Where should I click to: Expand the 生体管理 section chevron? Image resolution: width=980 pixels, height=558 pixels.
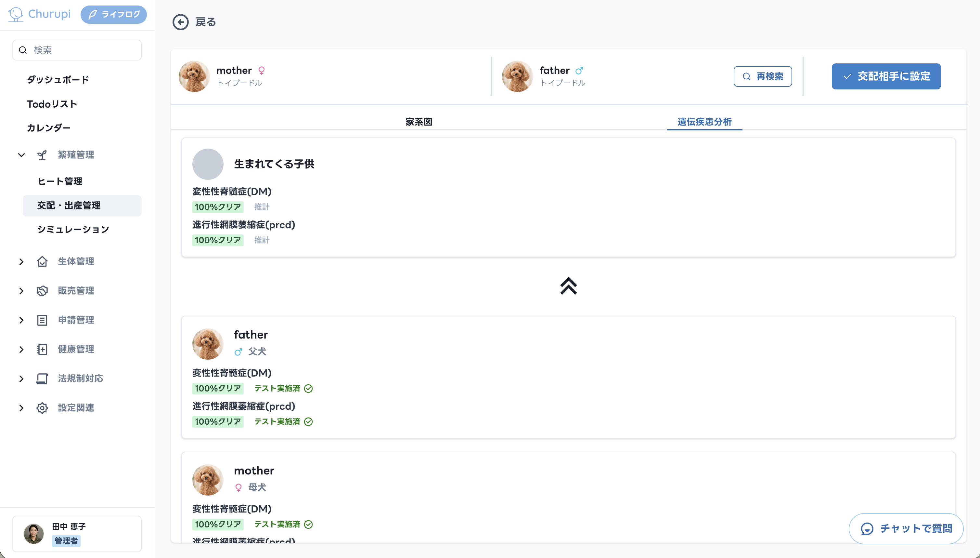click(21, 262)
